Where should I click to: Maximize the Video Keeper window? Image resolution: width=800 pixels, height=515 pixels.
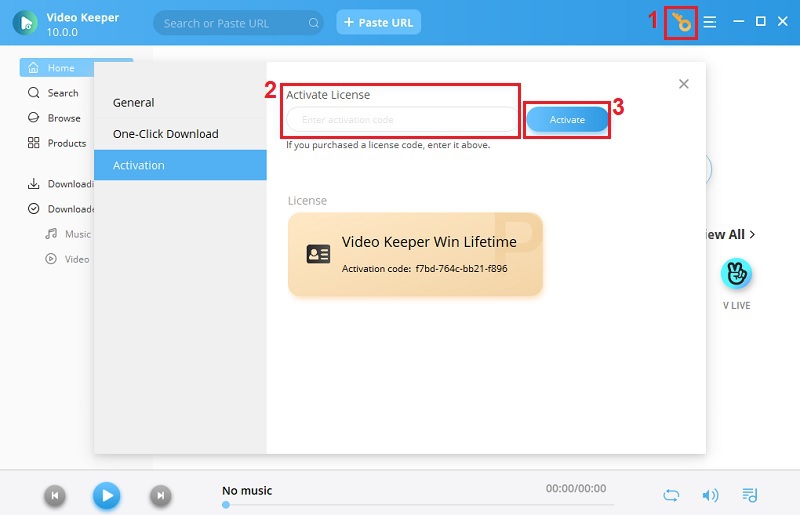pos(761,21)
